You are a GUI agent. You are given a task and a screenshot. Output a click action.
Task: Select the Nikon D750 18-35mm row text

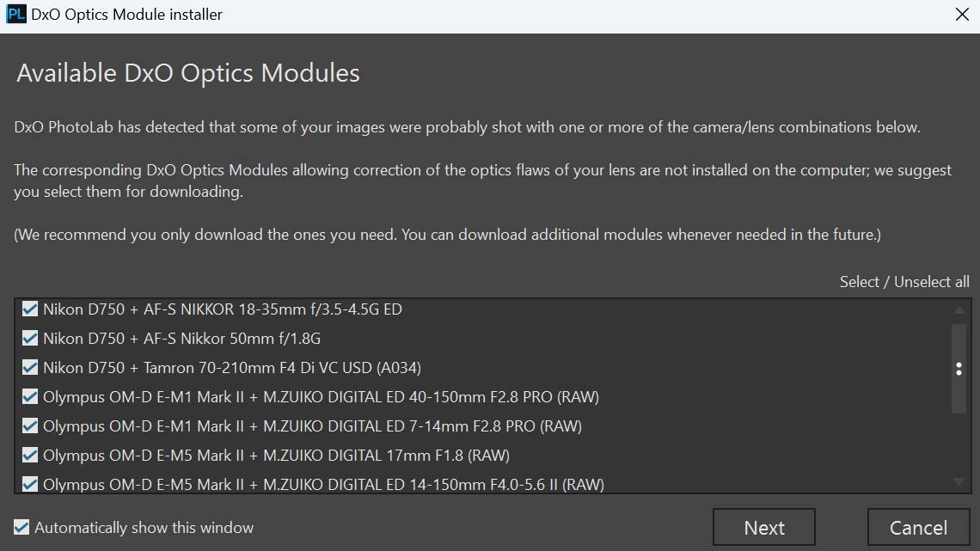(x=224, y=309)
